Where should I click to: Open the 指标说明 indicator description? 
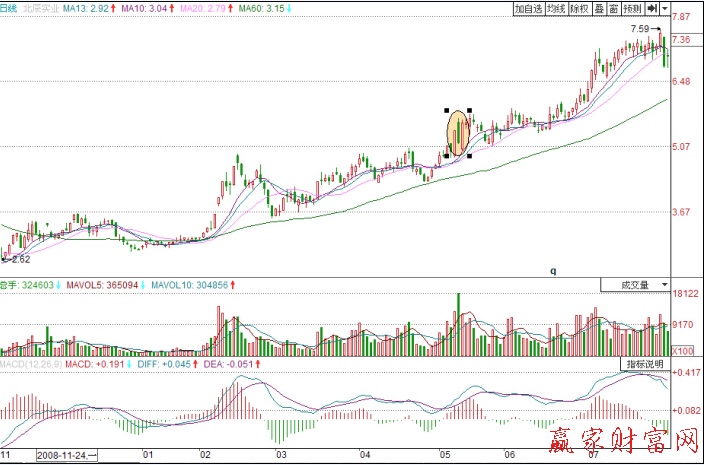coord(643,362)
